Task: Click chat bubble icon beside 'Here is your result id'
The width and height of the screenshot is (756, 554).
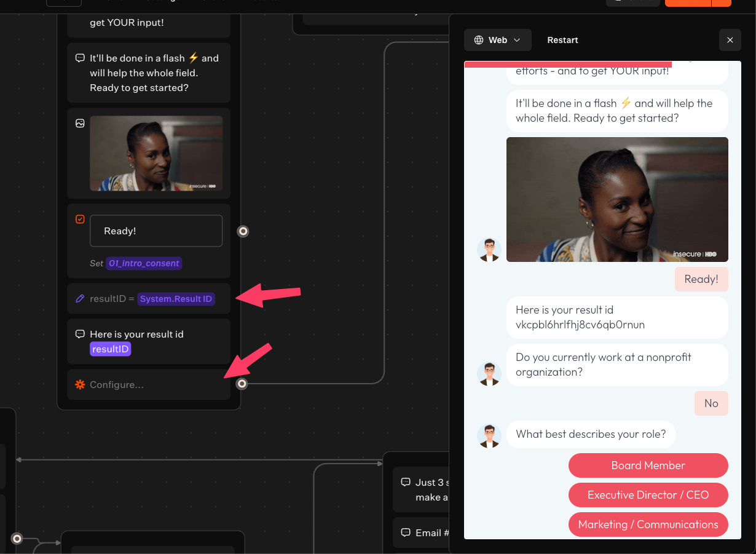Action: point(80,334)
